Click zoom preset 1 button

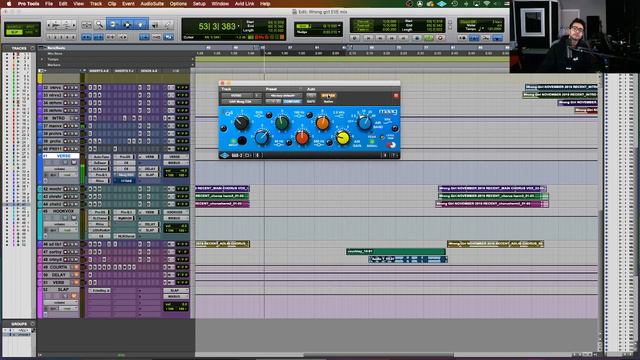tap(49, 37)
